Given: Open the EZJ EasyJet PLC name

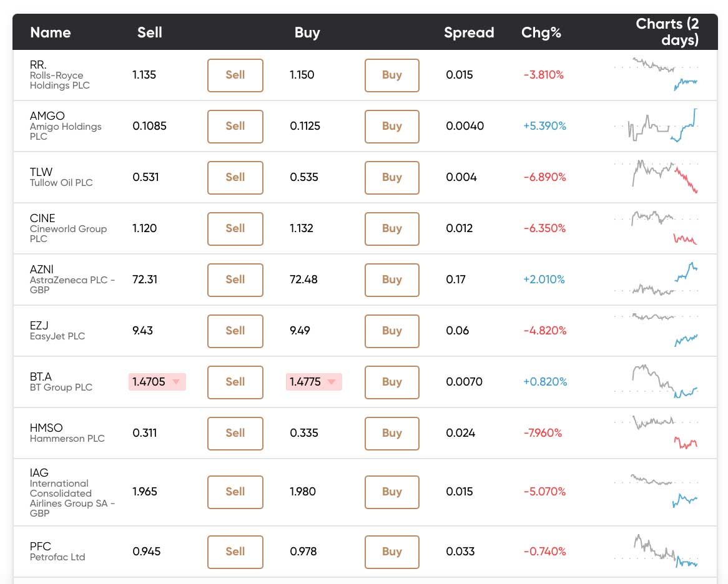Looking at the screenshot, I should click(x=57, y=331).
